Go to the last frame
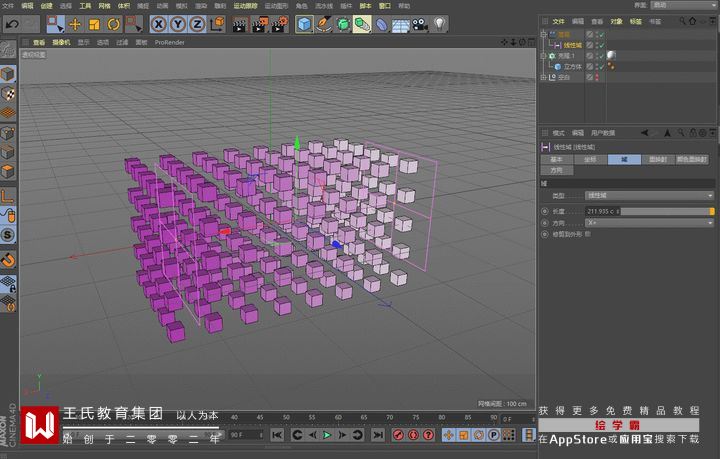 [377, 435]
